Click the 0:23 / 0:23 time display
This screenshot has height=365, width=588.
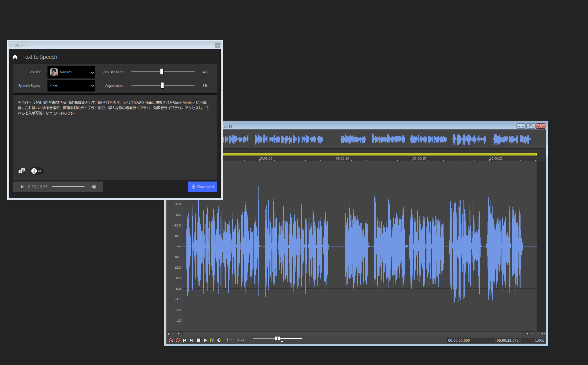[x=38, y=187]
